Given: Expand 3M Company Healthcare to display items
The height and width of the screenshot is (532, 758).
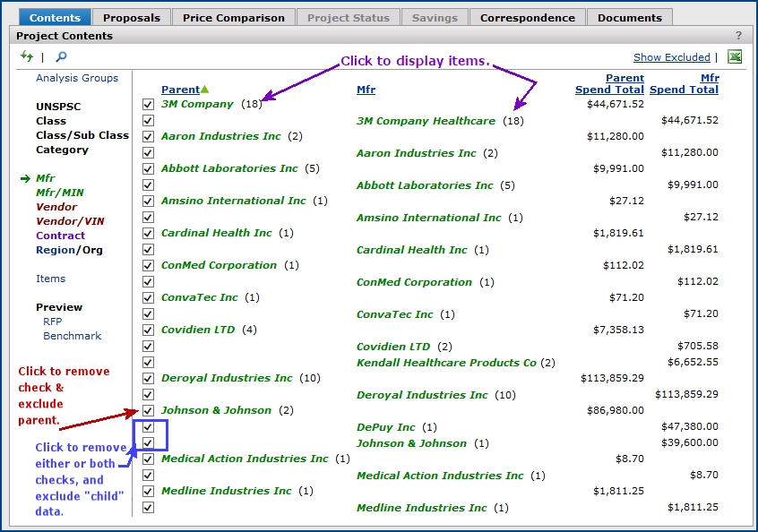Looking at the screenshot, I should coord(426,121).
